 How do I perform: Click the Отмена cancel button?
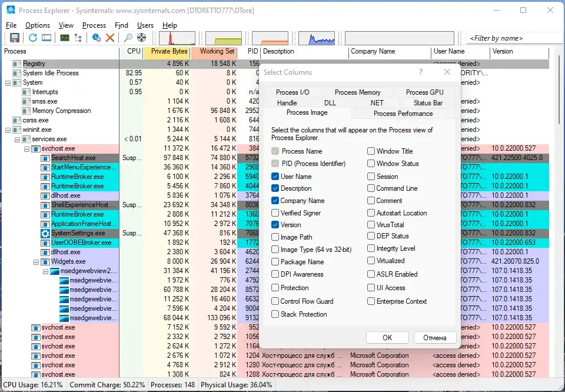pyautogui.click(x=435, y=338)
